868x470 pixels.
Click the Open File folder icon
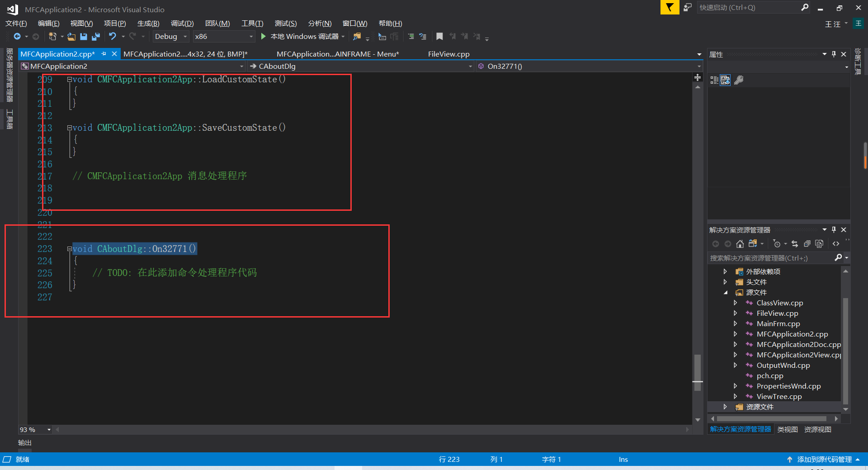(71, 37)
